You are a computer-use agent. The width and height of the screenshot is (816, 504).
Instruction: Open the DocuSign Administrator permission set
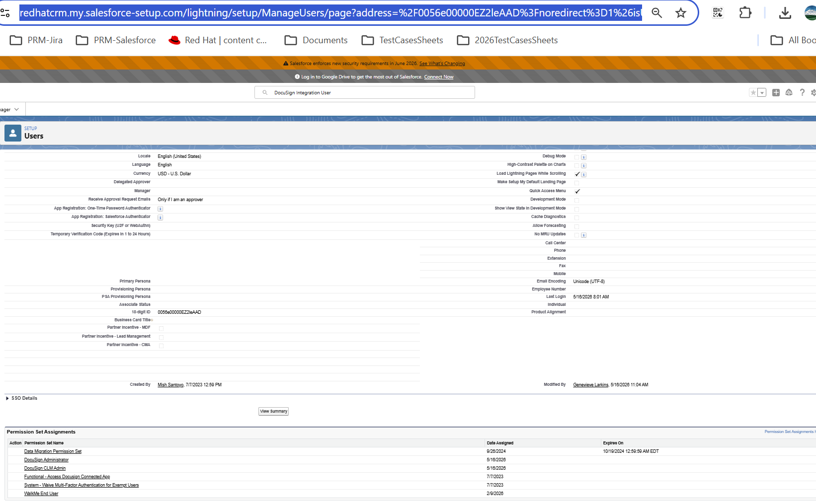(x=46, y=460)
